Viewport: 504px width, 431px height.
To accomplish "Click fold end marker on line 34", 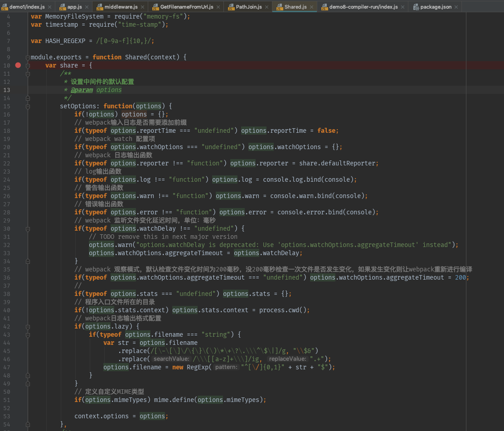I will pyautogui.click(x=28, y=262).
